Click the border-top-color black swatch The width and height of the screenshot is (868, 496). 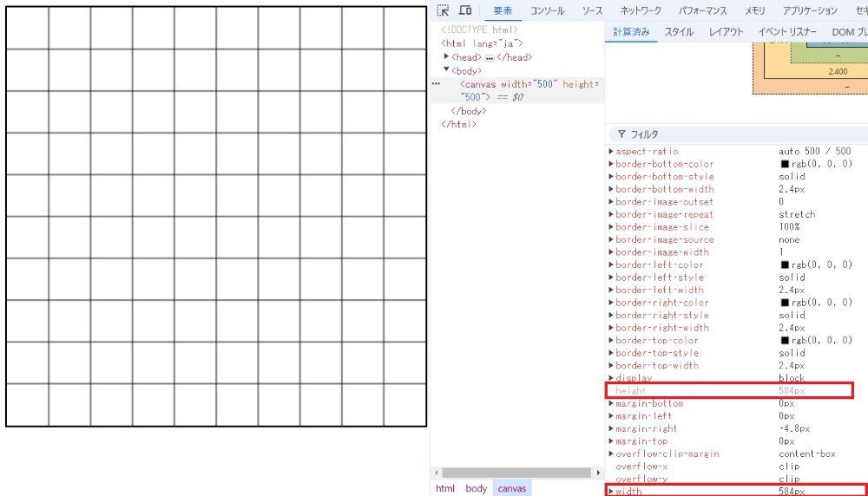(x=785, y=340)
